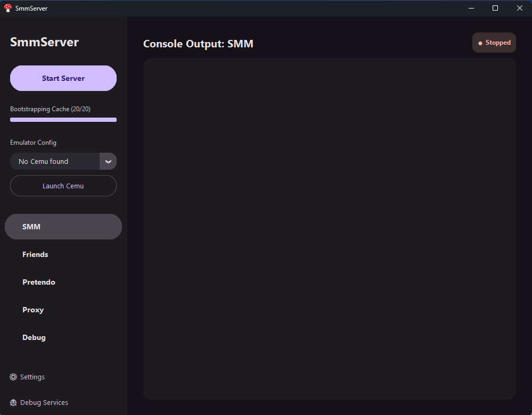This screenshot has width=532, height=415.
Task: Select the No Cemu found combo box
Action: point(63,161)
